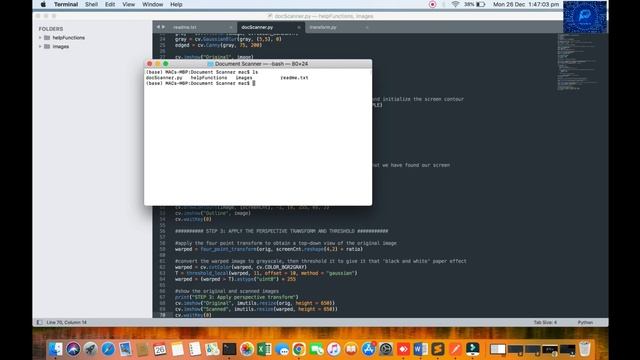Open Google Chrome from the dock
640x360 pixels.
(299, 349)
